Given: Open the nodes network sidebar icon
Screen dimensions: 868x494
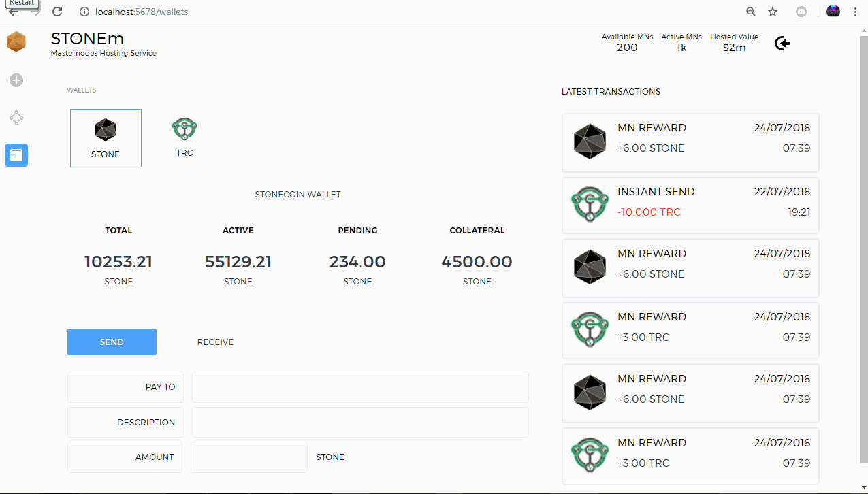Looking at the screenshot, I should (16, 118).
